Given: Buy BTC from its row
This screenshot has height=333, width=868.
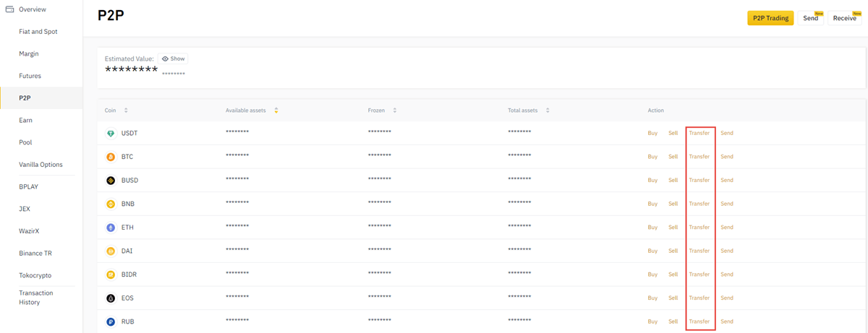Looking at the screenshot, I should tap(652, 157).
